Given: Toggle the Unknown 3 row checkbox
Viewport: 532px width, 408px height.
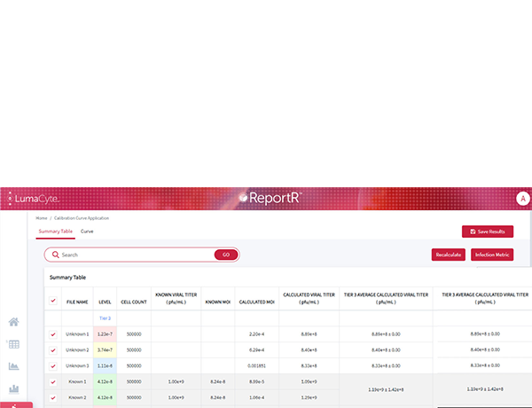Looking at the screenshot, I should tap(52, 365).
